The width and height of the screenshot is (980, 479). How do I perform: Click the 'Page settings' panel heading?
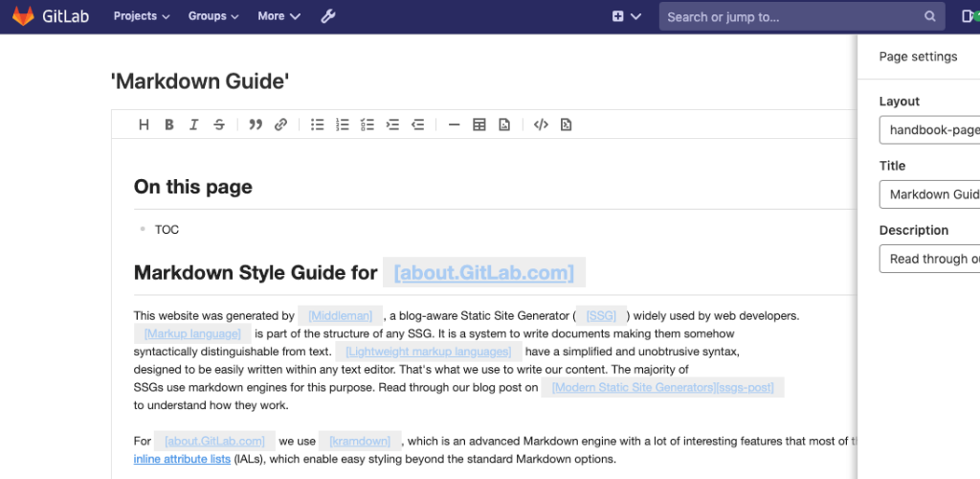pos(918,57)
